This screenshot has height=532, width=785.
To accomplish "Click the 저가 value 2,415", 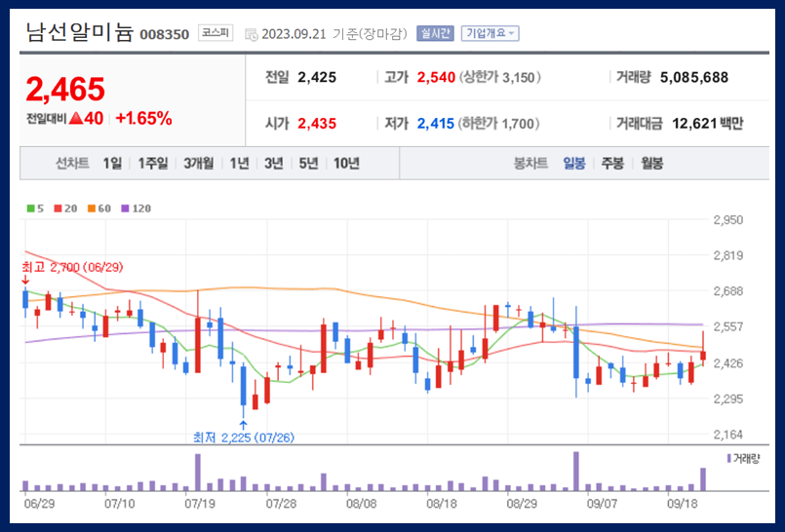I will 436,124.
